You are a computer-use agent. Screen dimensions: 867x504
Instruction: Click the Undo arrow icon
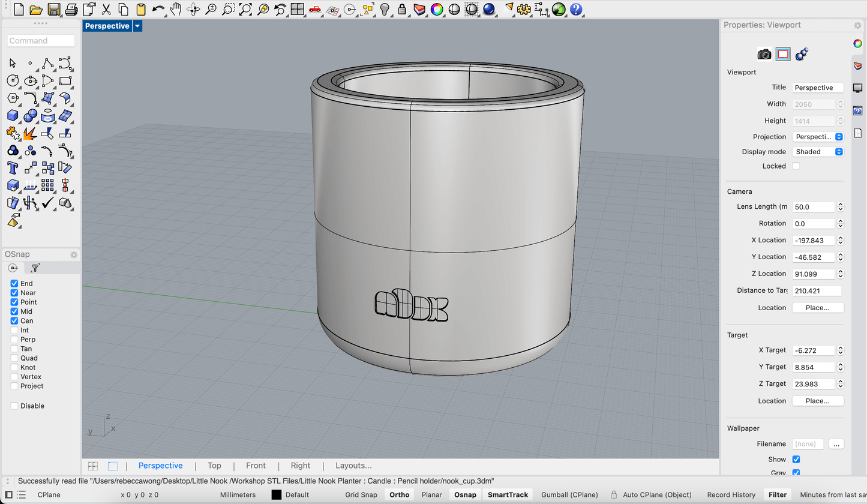pos(158,9)
